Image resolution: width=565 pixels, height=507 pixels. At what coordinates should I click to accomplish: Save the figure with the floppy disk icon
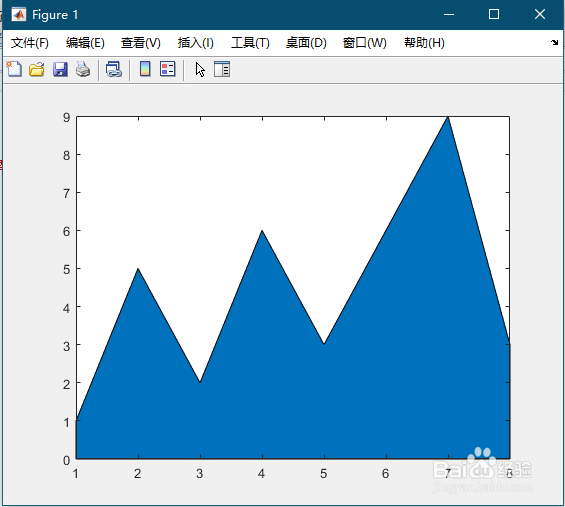tap(60, 69)
